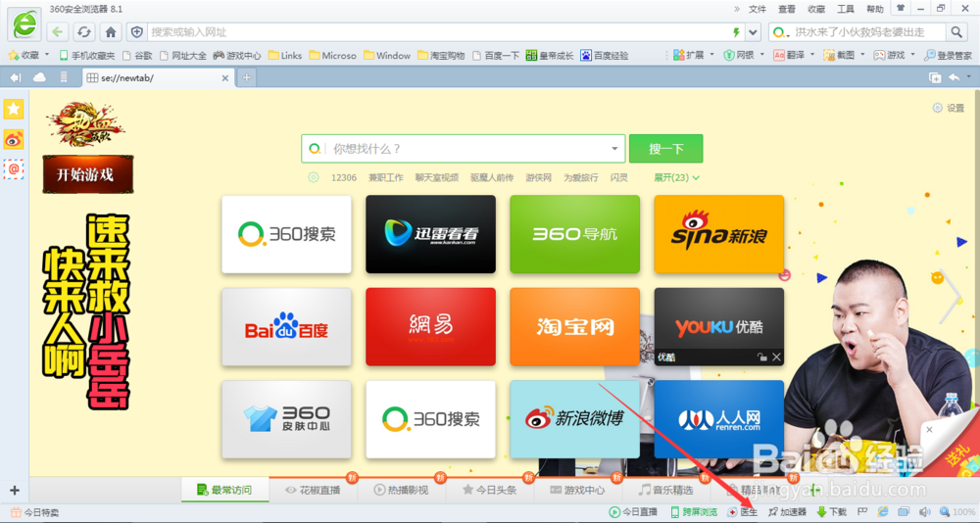Remove the Youku tile with its X
This screenshot has width=980, height=523.
pyautogui.click(x=776, y=357)
